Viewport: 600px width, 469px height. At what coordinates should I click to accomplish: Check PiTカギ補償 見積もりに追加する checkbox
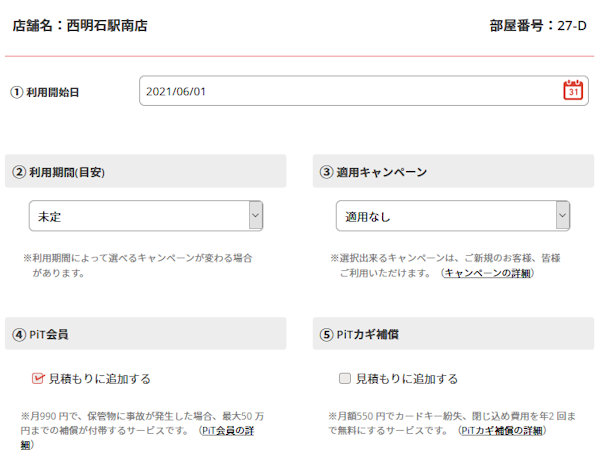tap(345, 378)
